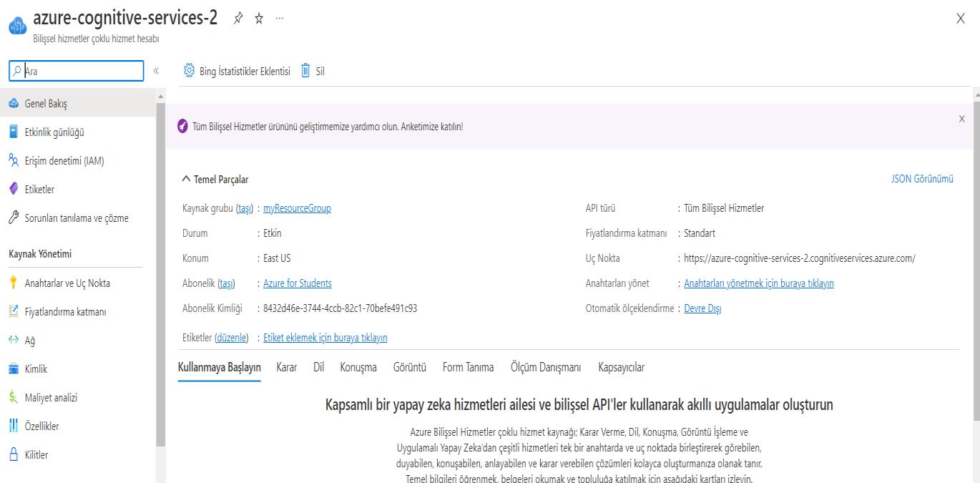Click the Genel Bakış cloud icon
Image resolution: width=980 pixels, height=483 pixels.
click(13, 104)
